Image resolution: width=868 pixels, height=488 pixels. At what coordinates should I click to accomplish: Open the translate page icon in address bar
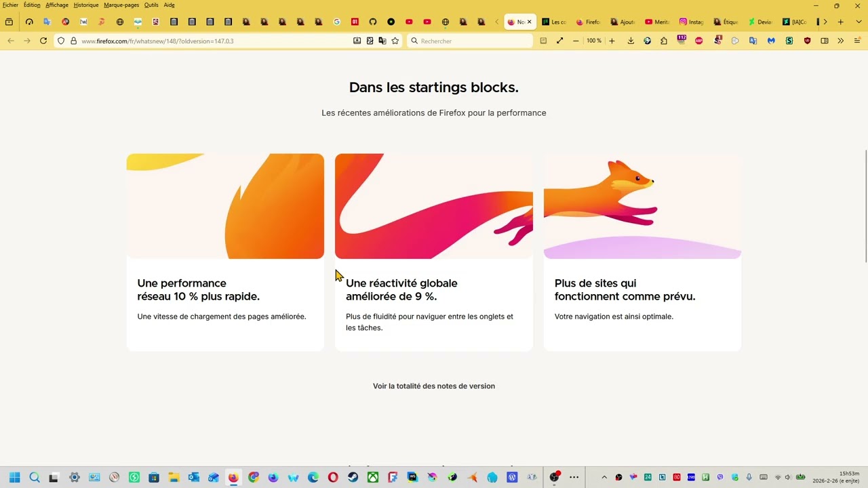382,41
